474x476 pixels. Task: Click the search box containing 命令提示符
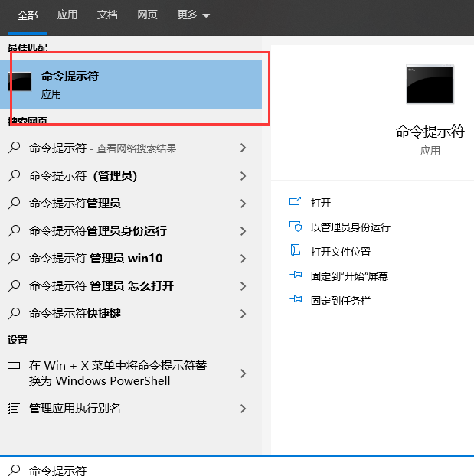pos(230,470)
